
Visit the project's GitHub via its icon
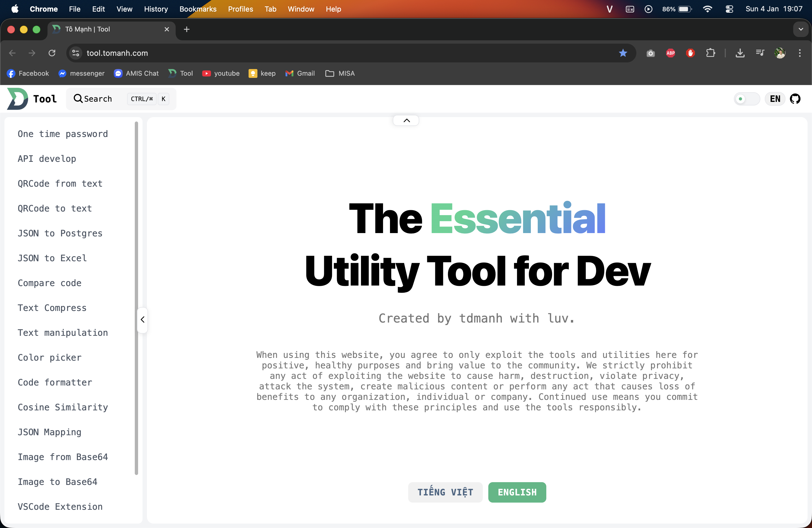click(x=796, y=99)
